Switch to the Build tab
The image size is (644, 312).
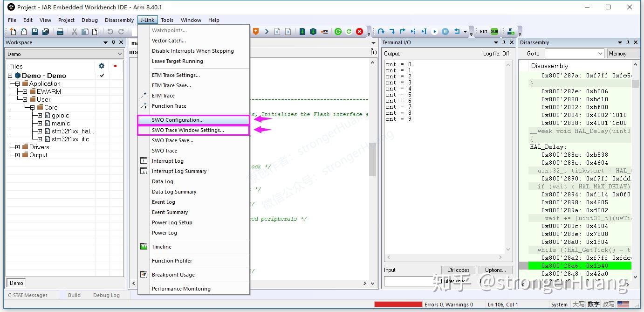pos(74,295)
